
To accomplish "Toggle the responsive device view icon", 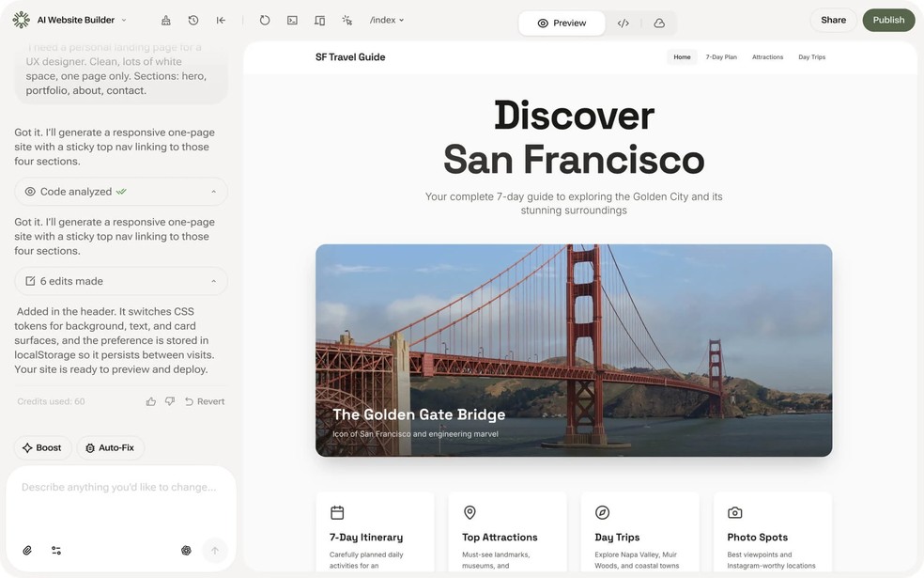I will [x=319, y=21].
